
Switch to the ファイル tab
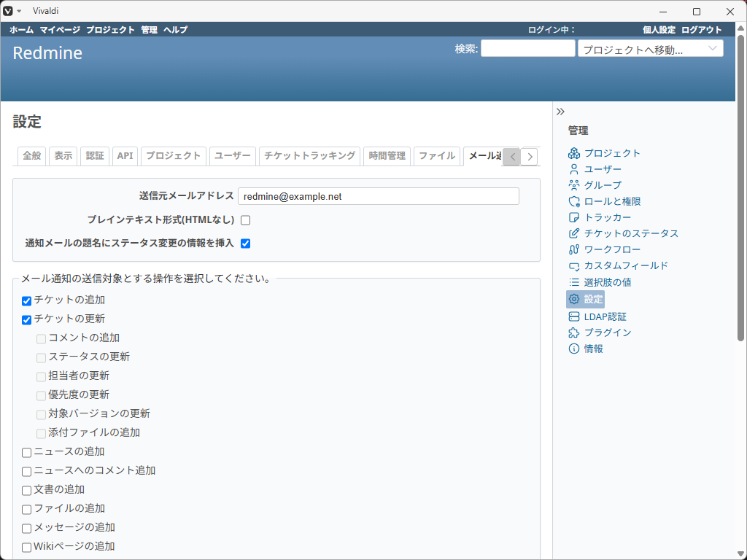point(437,156)
